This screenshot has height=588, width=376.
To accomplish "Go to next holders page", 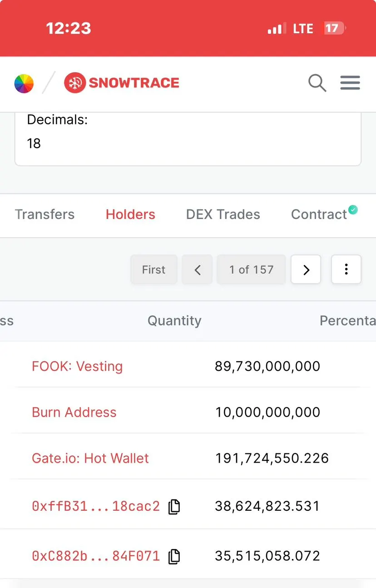I will click(x=306, y=269).
